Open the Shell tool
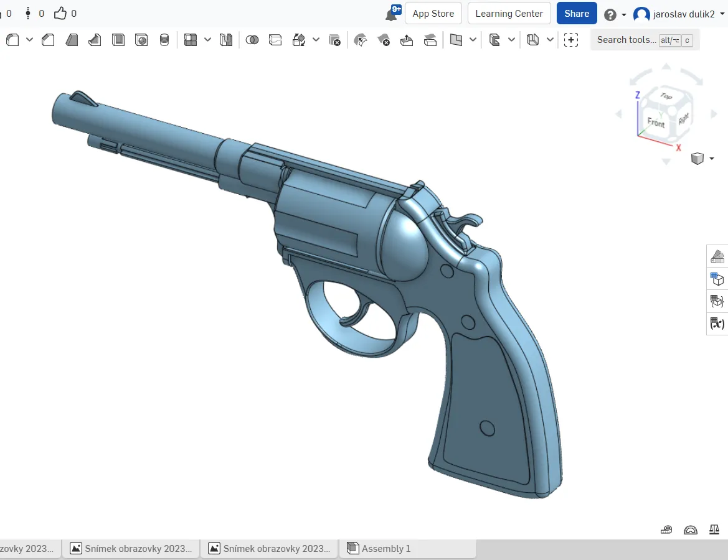Image resolution: width=728 pixels, height=560 pixels. pyautogui.click(x=118, y=39)
